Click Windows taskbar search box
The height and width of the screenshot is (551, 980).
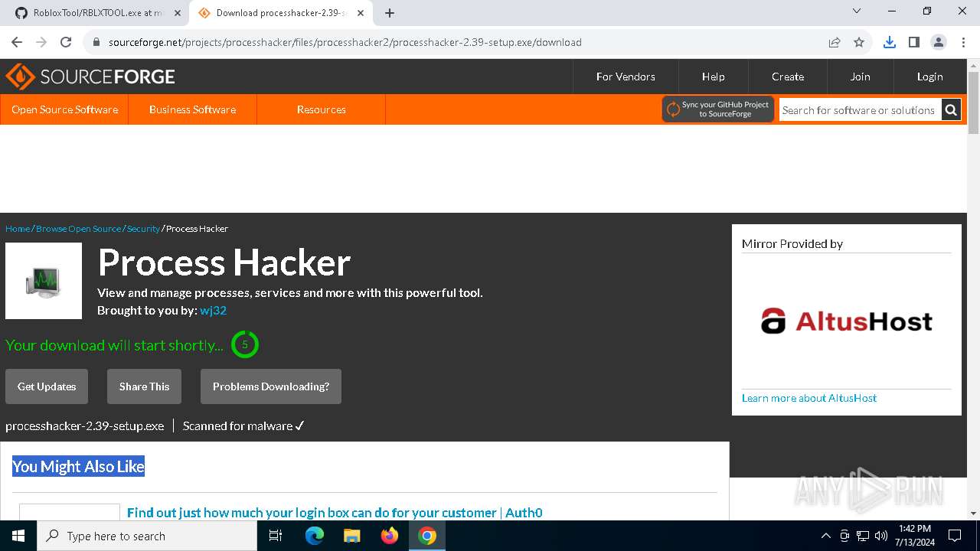click(x=147, y=536)
